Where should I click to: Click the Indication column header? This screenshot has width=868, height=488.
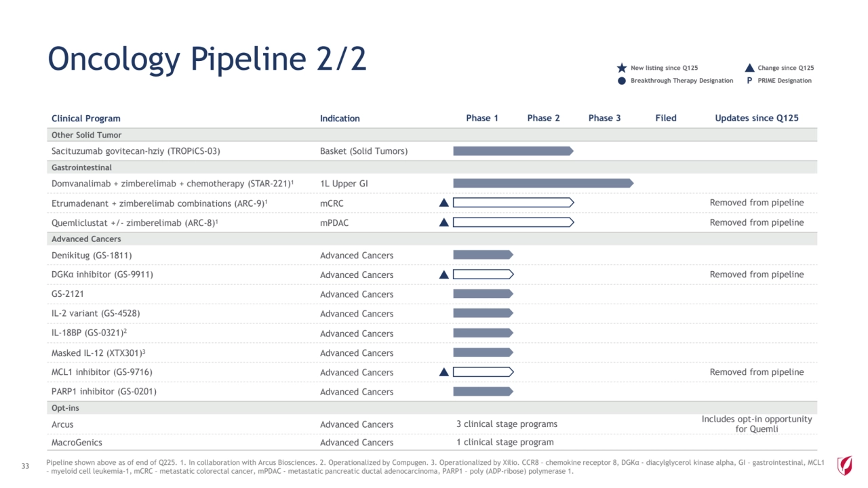click(340, 118)
